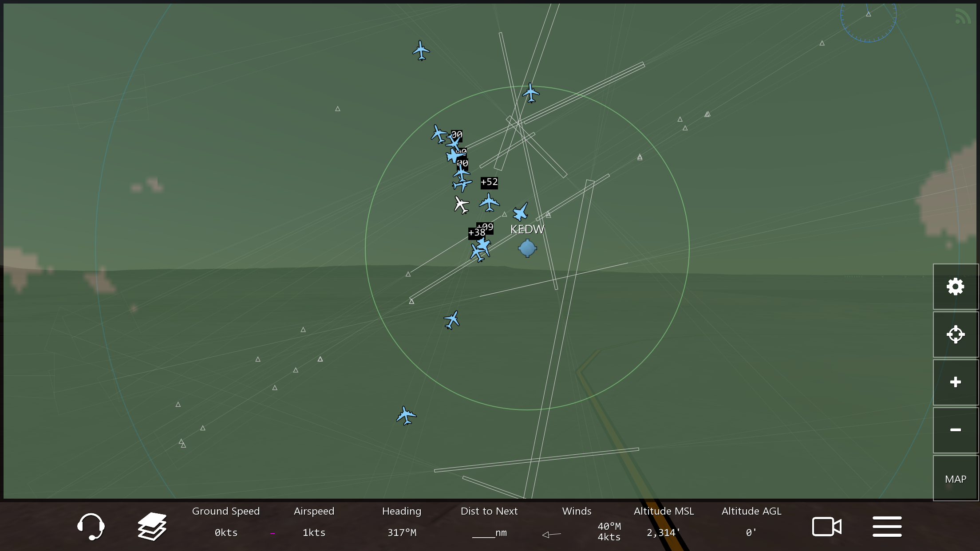Open camera view options
Image resolution: width=980 pixels, height=551 pixels.
pyautogui.click(x=826, y=527)
